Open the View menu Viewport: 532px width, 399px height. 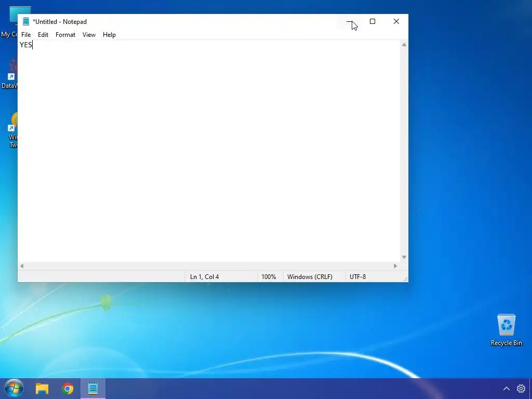click(x=89, y=35)
